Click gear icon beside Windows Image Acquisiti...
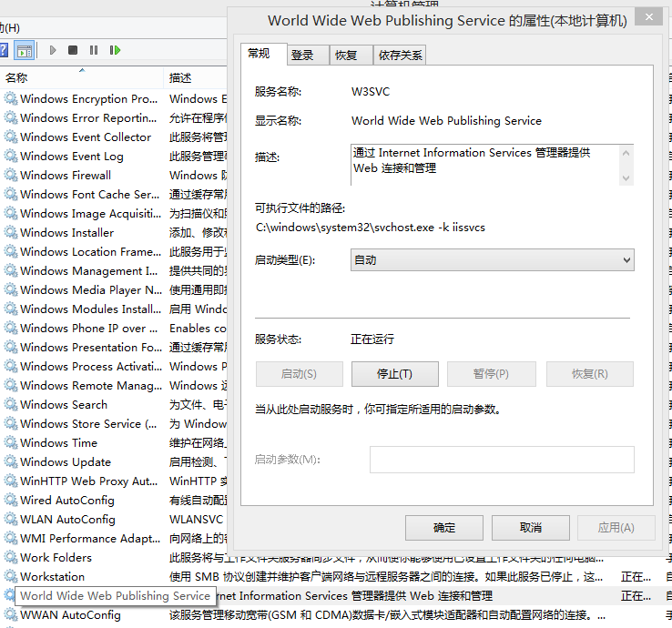The image size is (672, 628). (11, 213)
